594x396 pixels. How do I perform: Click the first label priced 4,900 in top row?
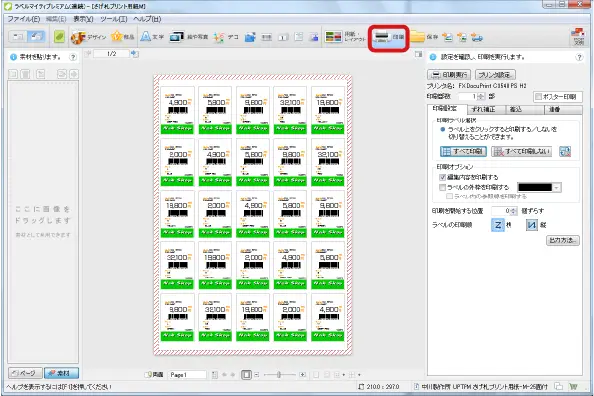tap(177, 110)
